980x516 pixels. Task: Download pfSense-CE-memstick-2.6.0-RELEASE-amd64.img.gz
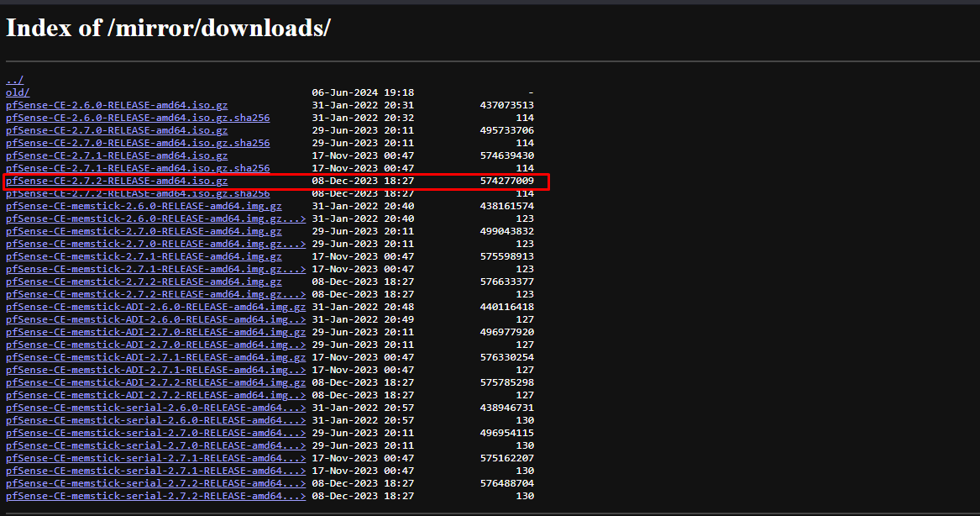tap(144, 206)
